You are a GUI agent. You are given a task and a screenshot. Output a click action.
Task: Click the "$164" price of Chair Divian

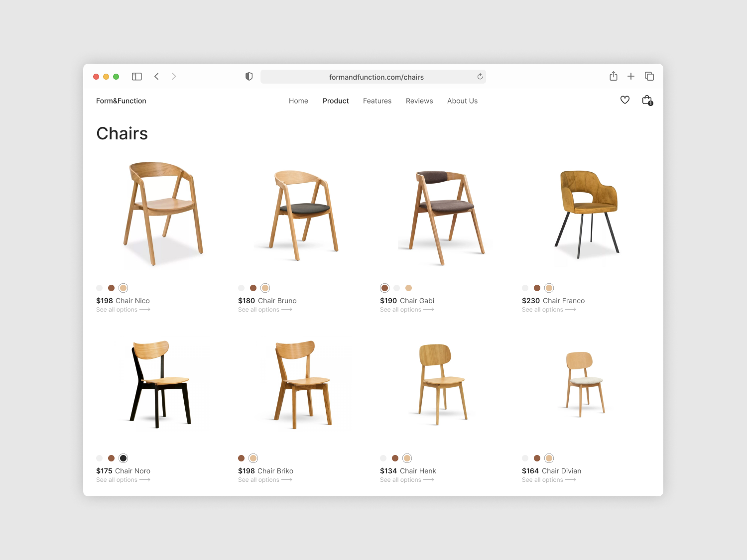530,471
